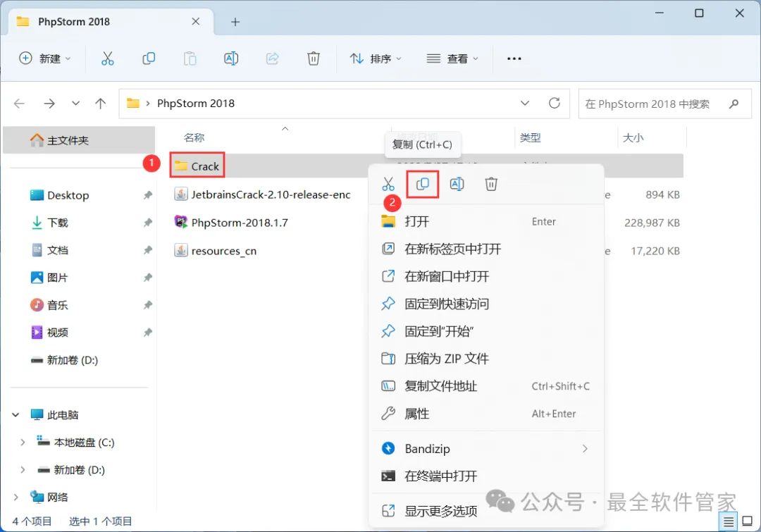Choose 固定到快速访问
This screenshot has width=761, height=532.
coord(485,304)
